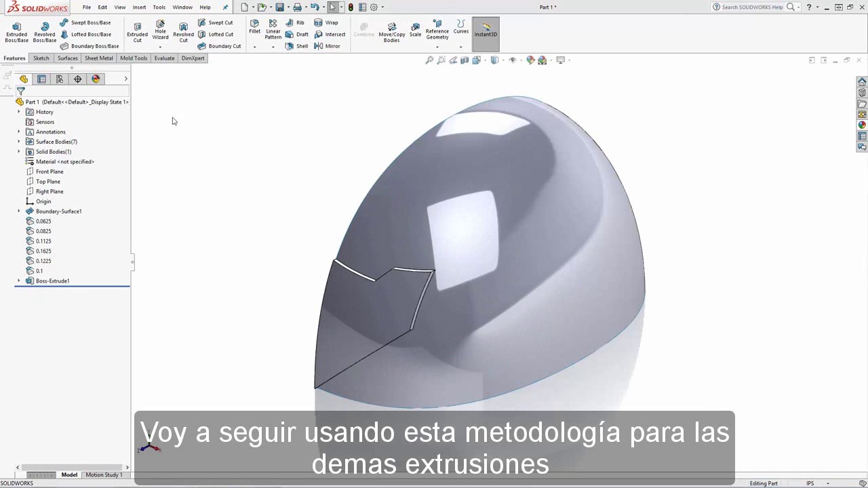Open Move/Copy Bodies tool
Screen dimensions: 868x488
(x=391, y=32)
